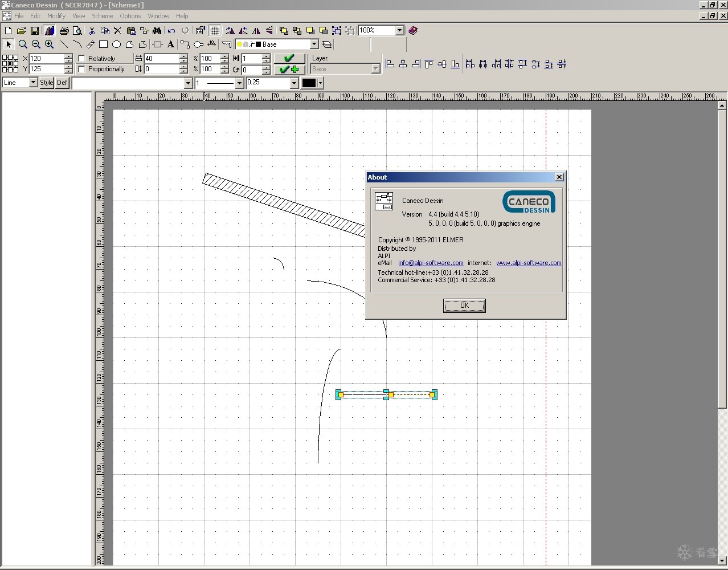Toggle the grid display icon
Viewport: 728px width, 570px height.
[x=215, y=31]
